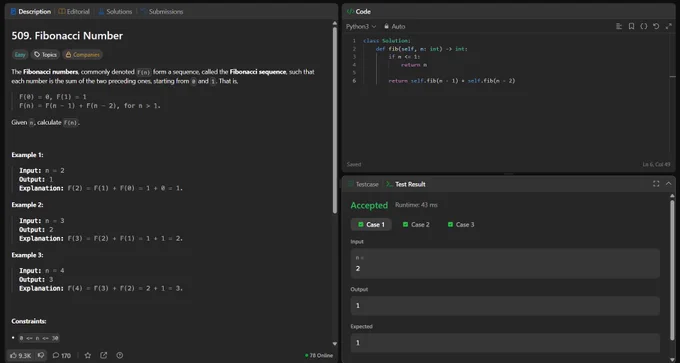Maximize the Test Result panel icon
Viewport: 680px width, 363px height.
tap(656, 184)
